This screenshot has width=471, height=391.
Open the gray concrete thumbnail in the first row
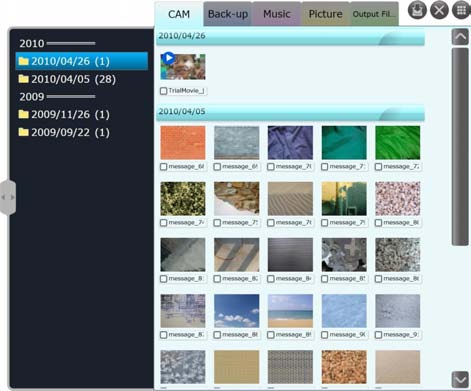236,143
